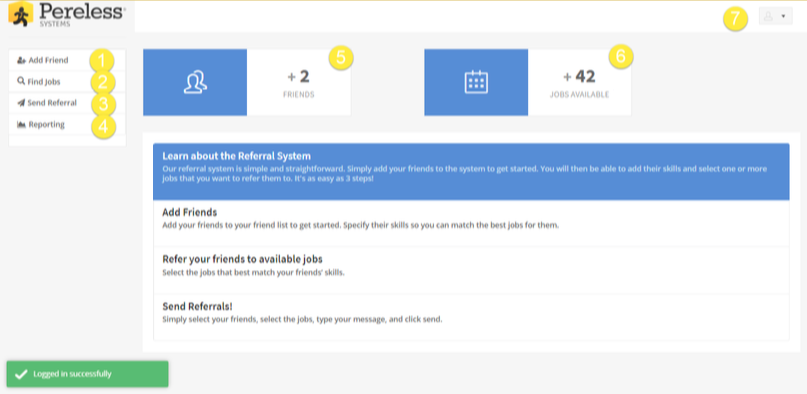Click 'Refer your friends to available jobs' heading

click(242, 259)
